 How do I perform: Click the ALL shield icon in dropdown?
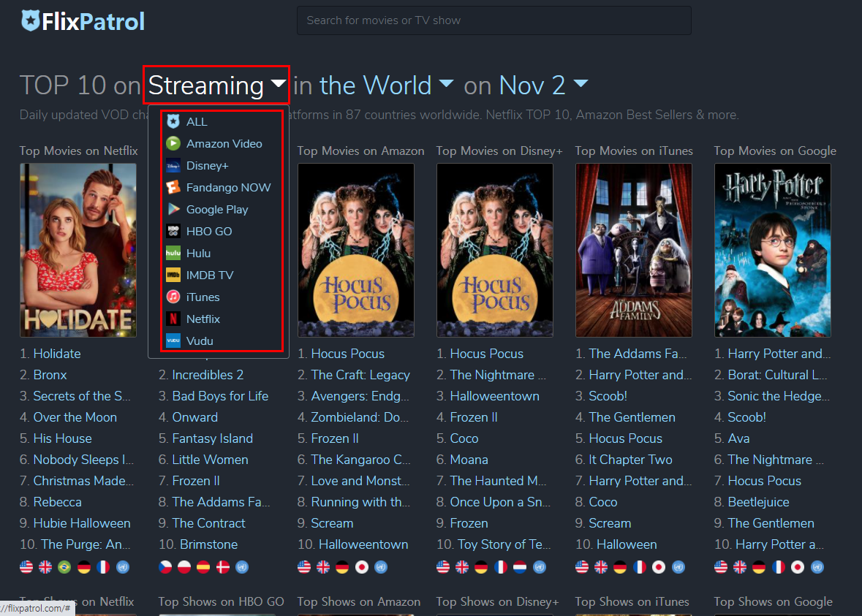pos(173,121)
